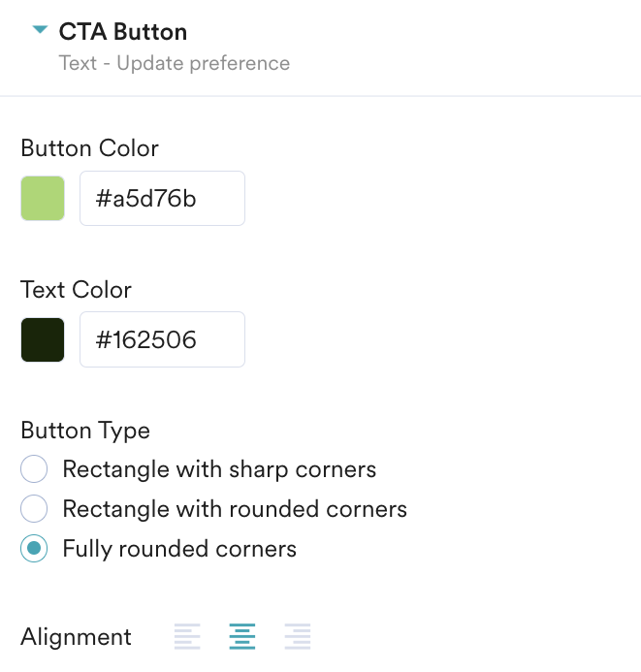Click the 'Rectangle with rounded corners' label text
Image resolution: width=641 pixels, height=672 pixels.
(x=235, y=509)
